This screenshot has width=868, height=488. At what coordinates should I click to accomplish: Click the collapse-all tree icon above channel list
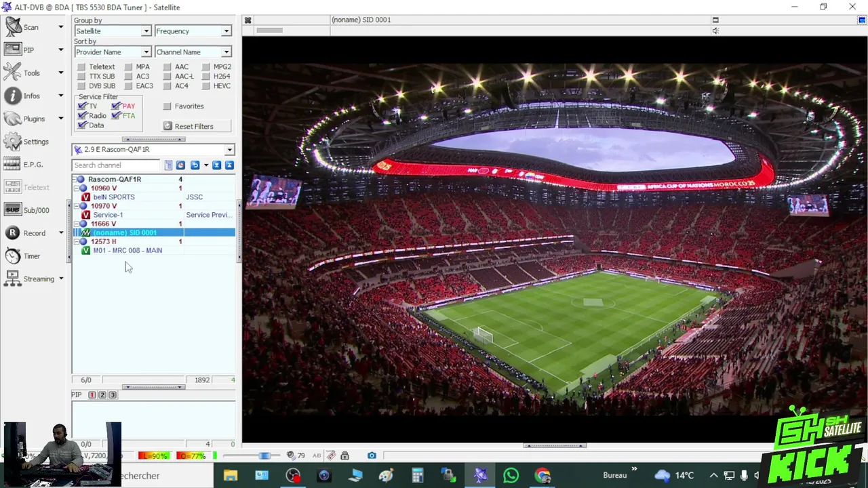pos(229,165)
